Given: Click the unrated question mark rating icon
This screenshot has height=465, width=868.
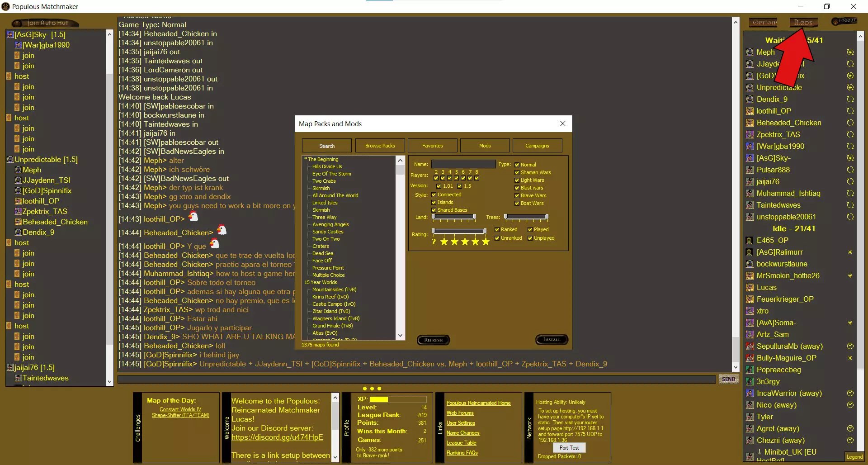Looking at the screenshot, I should (x=434, y=242).
